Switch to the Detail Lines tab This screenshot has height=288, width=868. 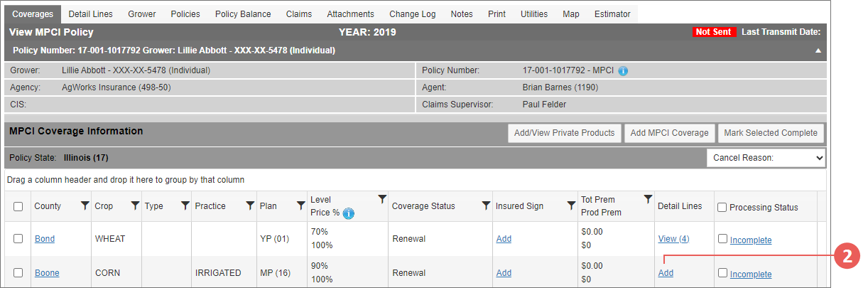point(89,14)
